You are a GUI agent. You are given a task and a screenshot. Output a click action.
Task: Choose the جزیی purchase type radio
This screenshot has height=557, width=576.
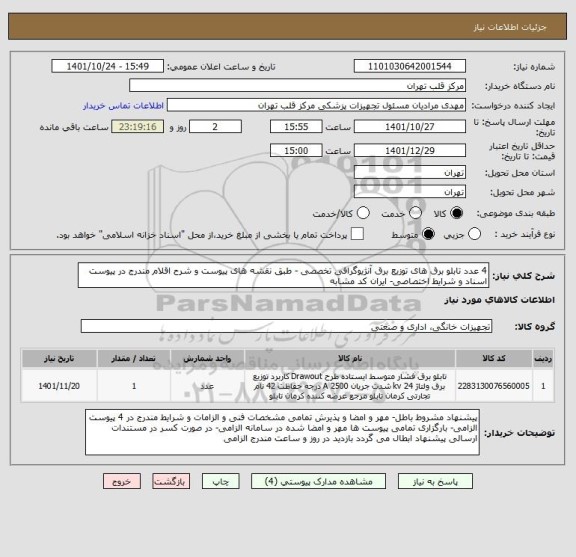(x=474, y=234)
